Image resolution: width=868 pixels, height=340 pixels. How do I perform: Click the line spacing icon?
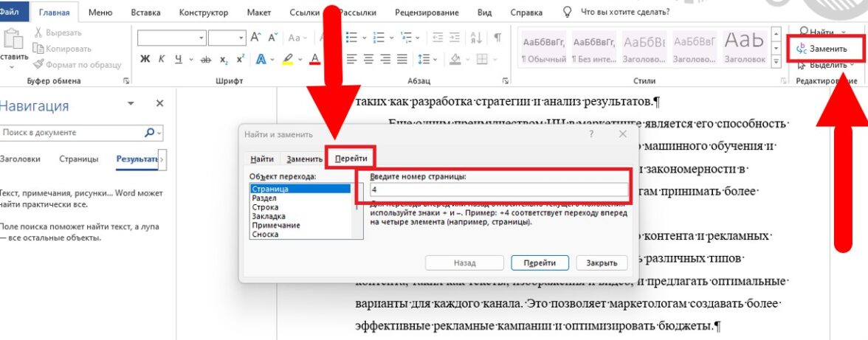click(422, 58)
